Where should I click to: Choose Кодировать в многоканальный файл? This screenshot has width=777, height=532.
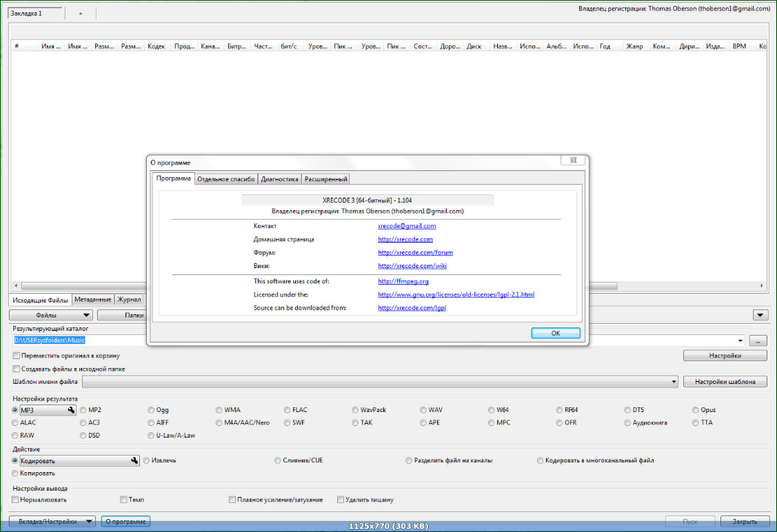point(596,461)
